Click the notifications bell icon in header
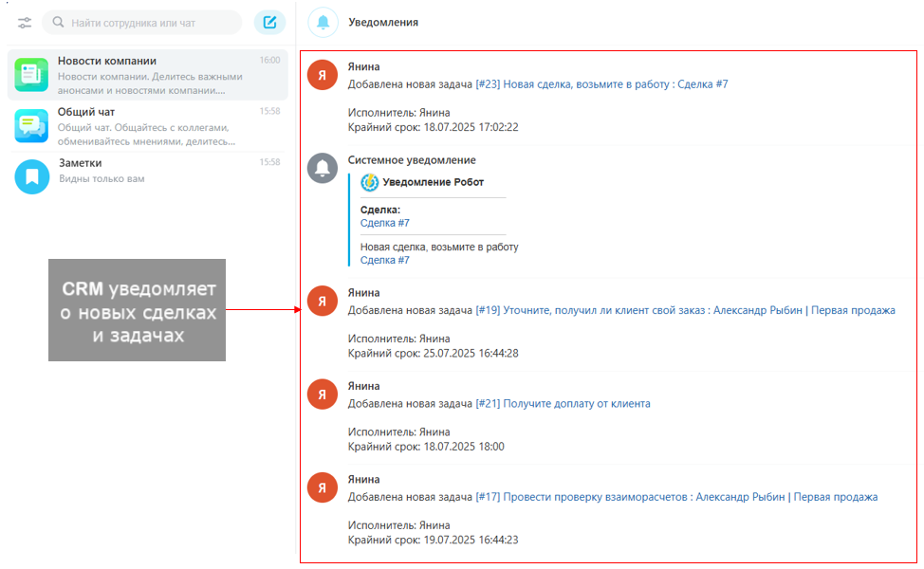The image size is (924, 569). pyautogui.click(x=323, y=22)
